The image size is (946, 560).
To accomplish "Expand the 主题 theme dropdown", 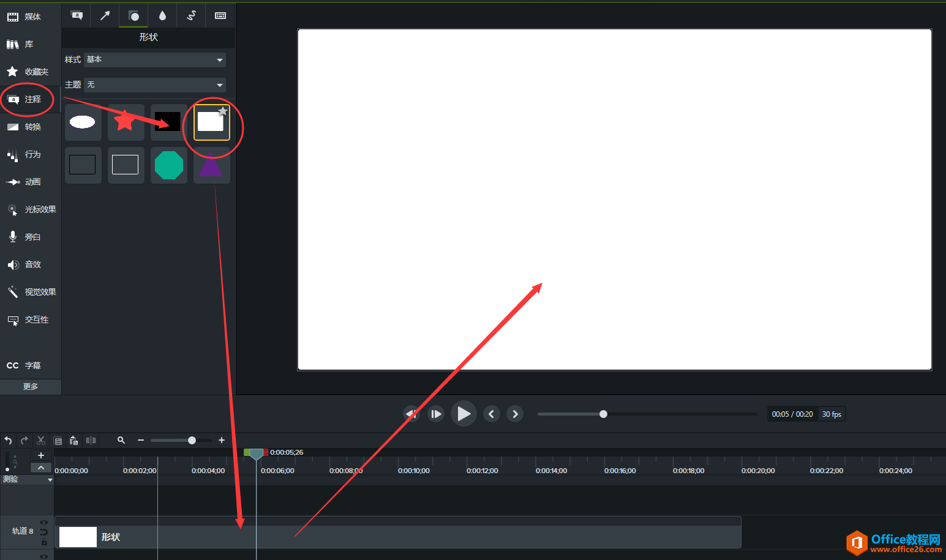I will point(155,84).
